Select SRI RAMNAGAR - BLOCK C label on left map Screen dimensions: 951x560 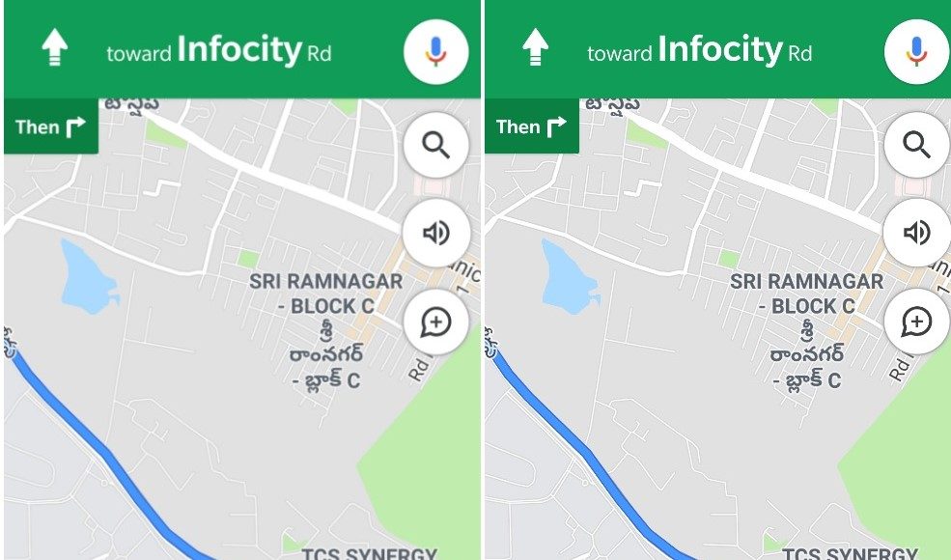click(326, 294)
